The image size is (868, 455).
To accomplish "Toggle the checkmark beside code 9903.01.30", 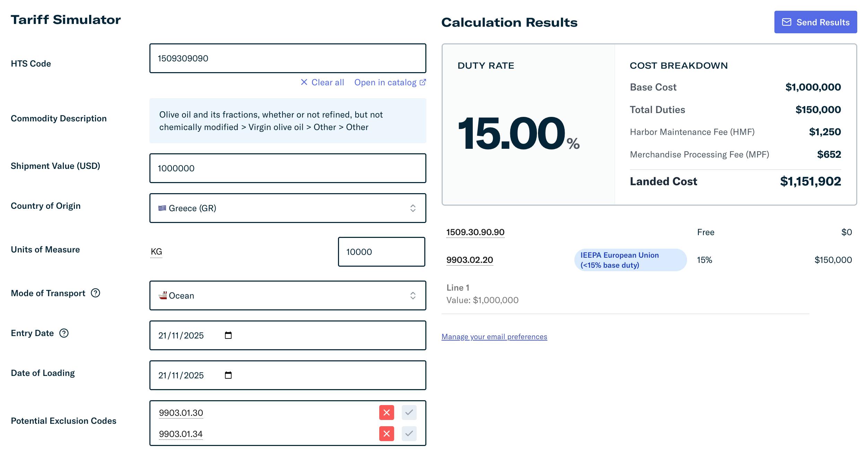I will tap(409, 413).
